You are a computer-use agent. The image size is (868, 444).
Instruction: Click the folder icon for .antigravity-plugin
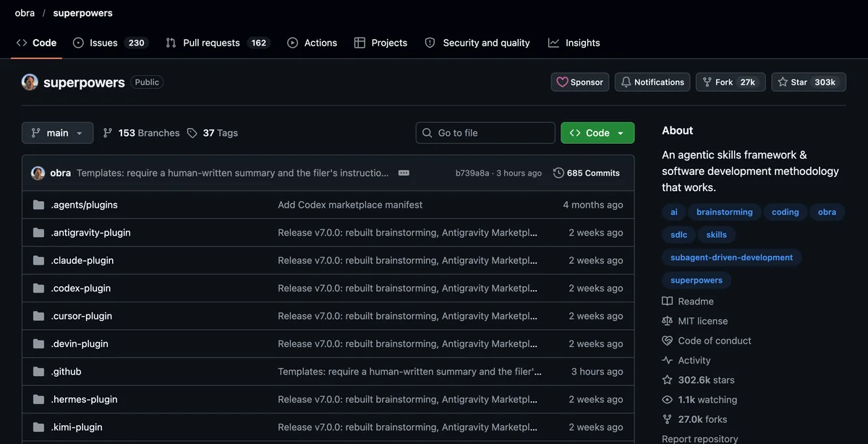click(38, 233)
